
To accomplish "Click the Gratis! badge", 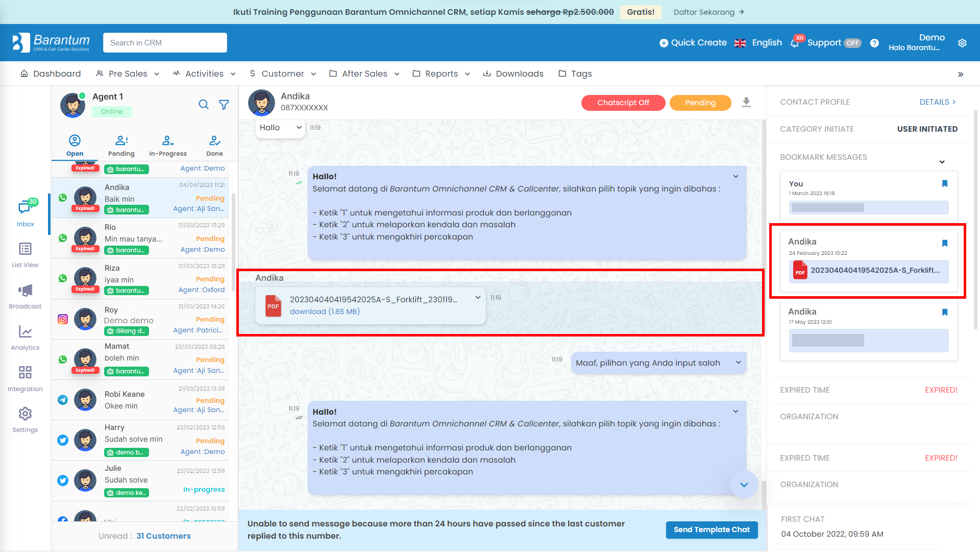I will [x=641, y=12].
